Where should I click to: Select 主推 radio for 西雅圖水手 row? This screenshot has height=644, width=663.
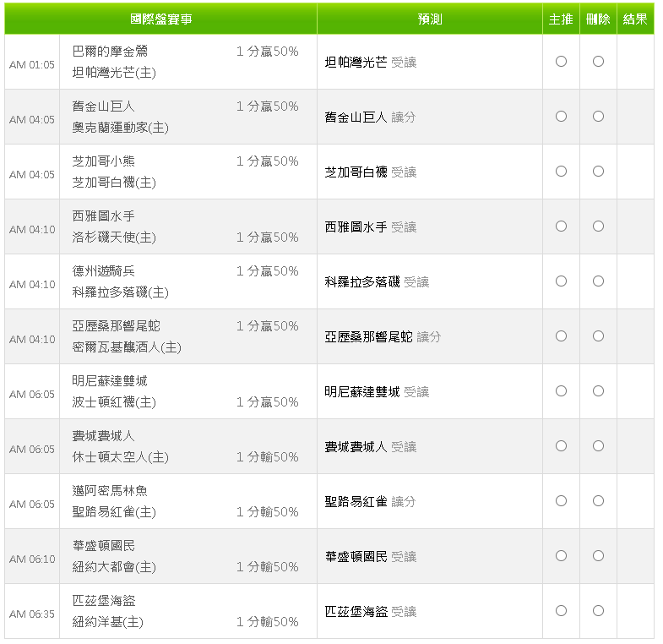click(561, 226)
